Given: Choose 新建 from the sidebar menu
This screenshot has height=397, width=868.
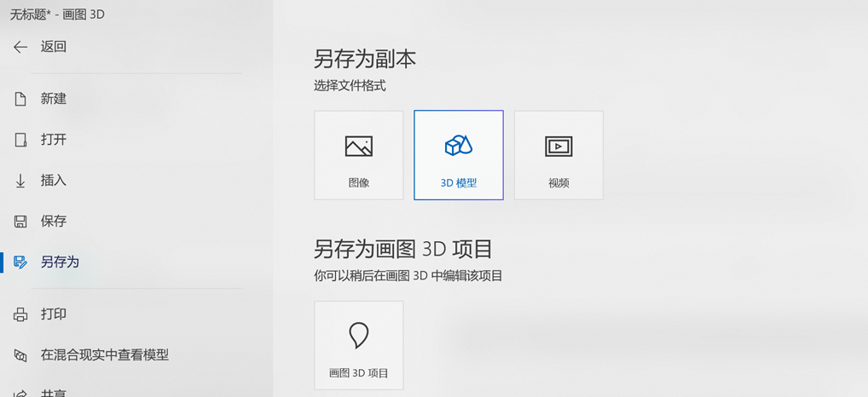Looking at the screenshot, I should point(54,99).
